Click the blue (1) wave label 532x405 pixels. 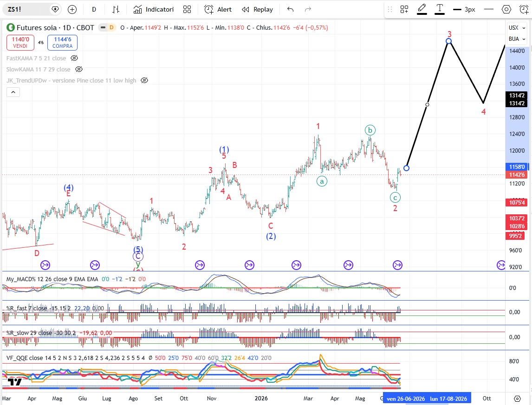pos(224,149)
